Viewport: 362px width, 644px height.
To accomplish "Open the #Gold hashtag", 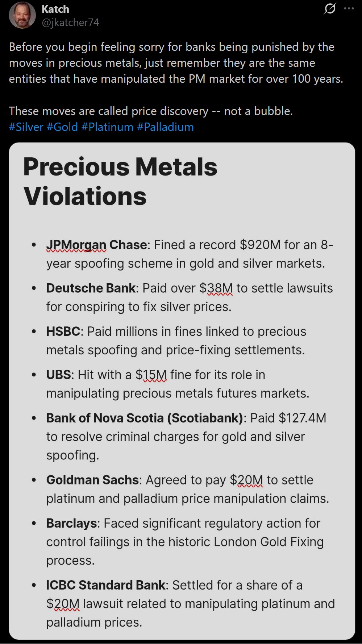I will [62, 127].
